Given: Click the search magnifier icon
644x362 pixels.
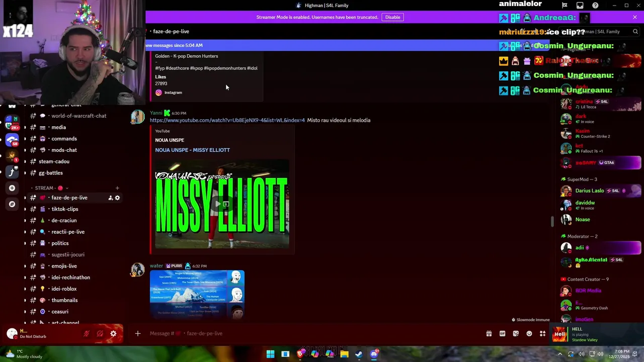Looking at the screenshot, I should coord(635,32).
